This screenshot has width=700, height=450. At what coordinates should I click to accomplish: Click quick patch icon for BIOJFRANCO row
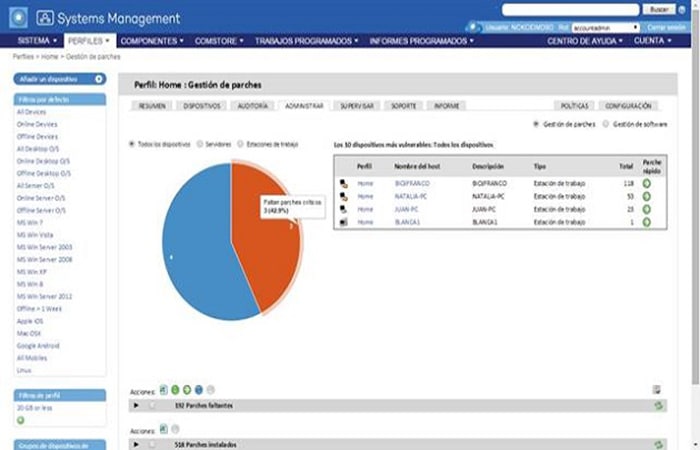coord(647,184)
